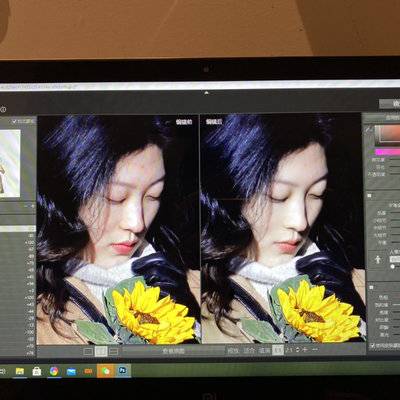Select the small preview thumbnail in left panel

point(10,163)
